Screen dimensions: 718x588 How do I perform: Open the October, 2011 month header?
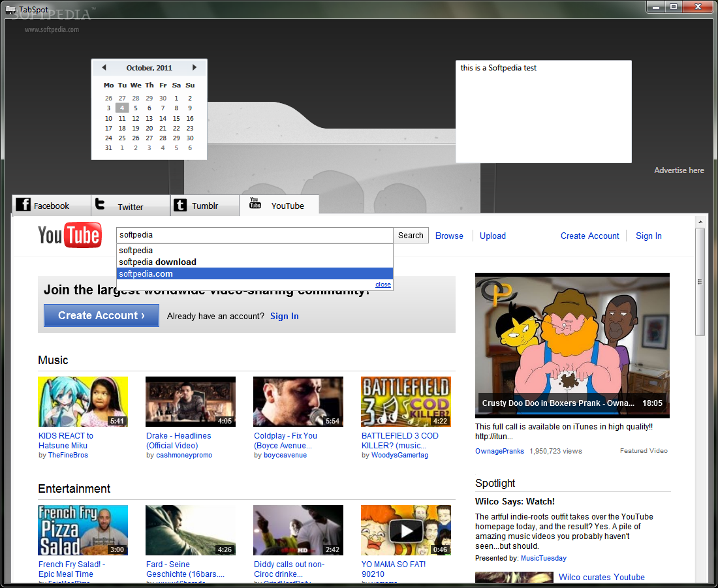click(149, 68)
